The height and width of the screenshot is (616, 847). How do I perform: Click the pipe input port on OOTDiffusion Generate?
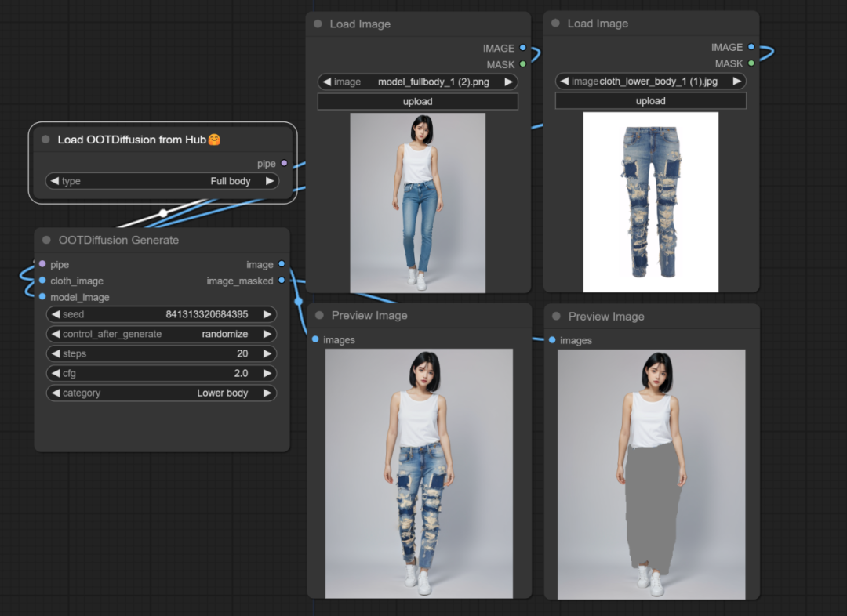[42, 264]
